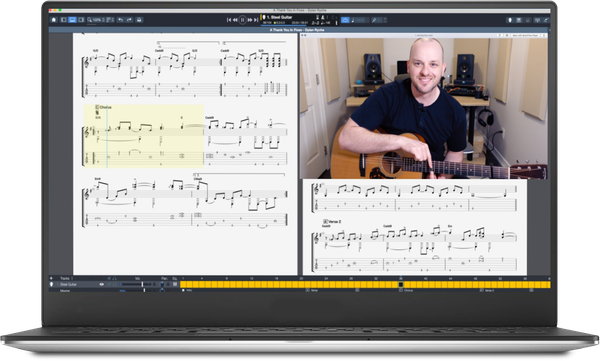Adjust the Steel Guitar volume slider
This screenshot has height=361, width=600.
point(132,284)
